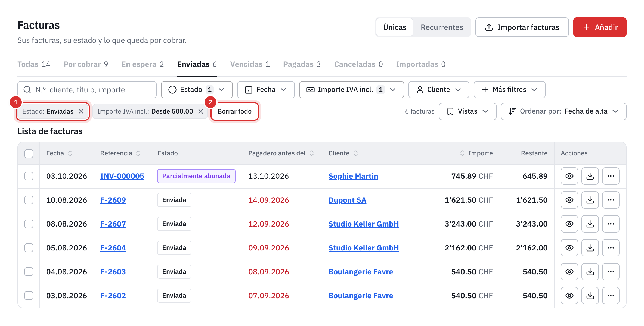644x326 pixels.
Task: Select the checkbox for invoice INV-000005
Action: pyautogui.click(x=29, y=176)
